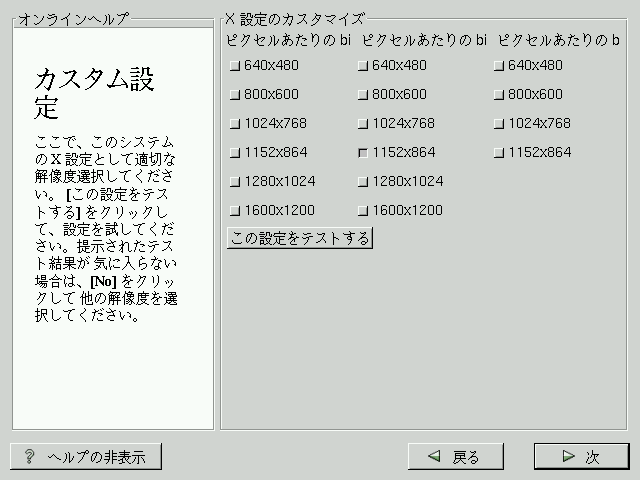Image resolution: width=640 pixels, height=480 pixels.
Task: Enable 800x600 in the right column
Action: tap(499, 95)
